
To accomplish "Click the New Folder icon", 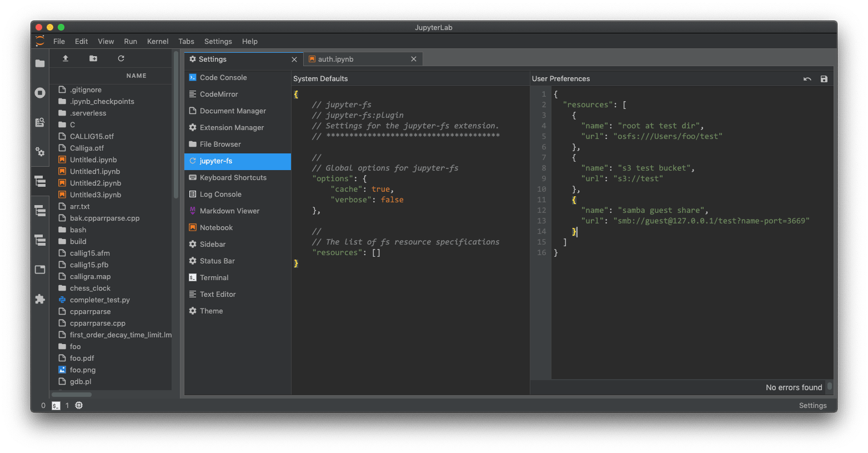I will 93,58.
